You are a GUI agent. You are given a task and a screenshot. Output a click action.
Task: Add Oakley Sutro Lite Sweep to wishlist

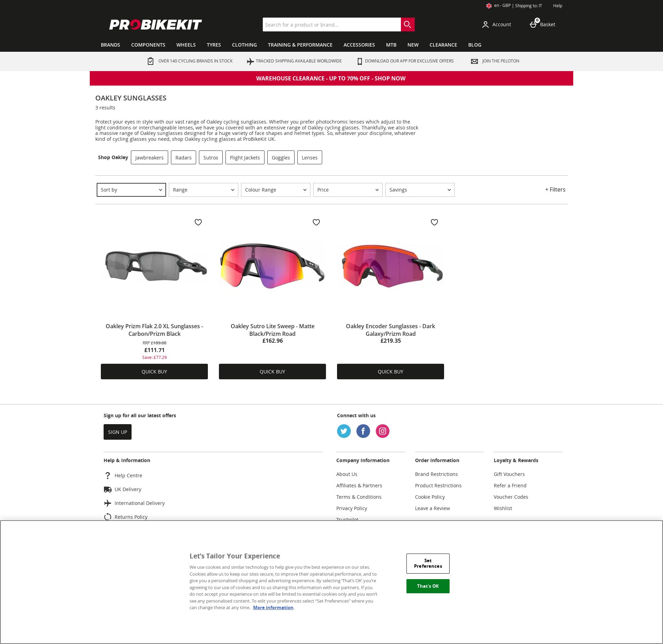316,222
